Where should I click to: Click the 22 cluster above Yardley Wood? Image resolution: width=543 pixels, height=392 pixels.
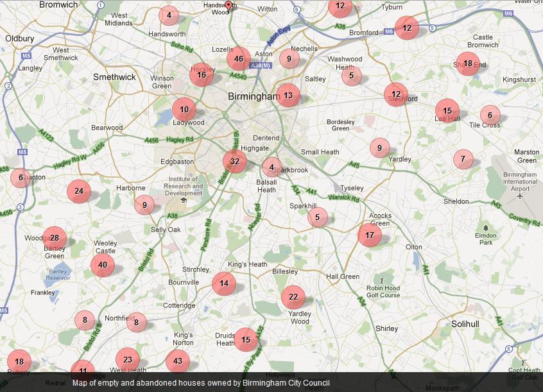[293, 297]
